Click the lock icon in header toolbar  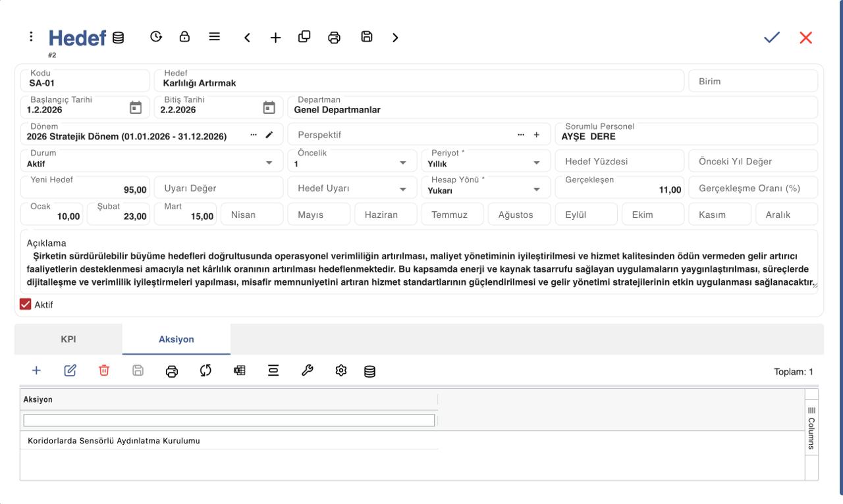click(185, 37)
